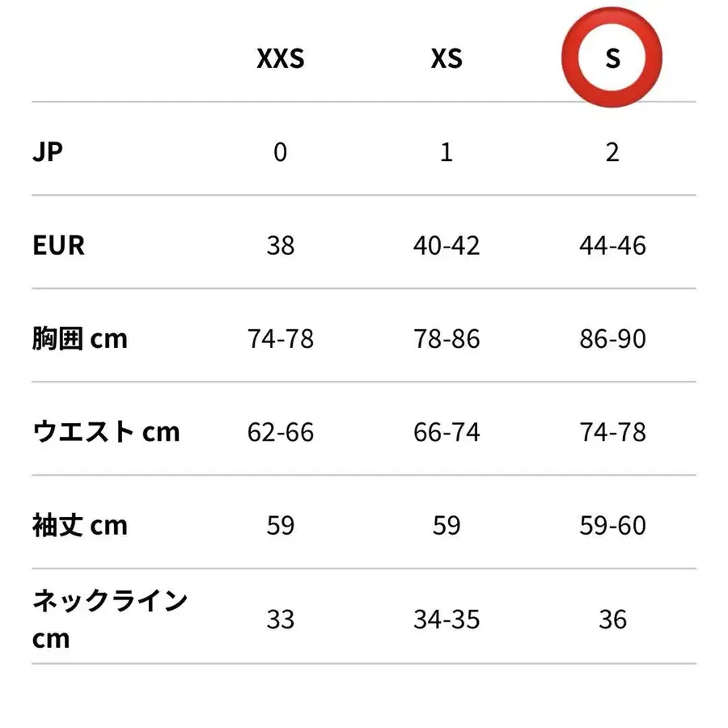Click EUR value 44-46
This screenshot has width=728, height=728.
point(612,244)
